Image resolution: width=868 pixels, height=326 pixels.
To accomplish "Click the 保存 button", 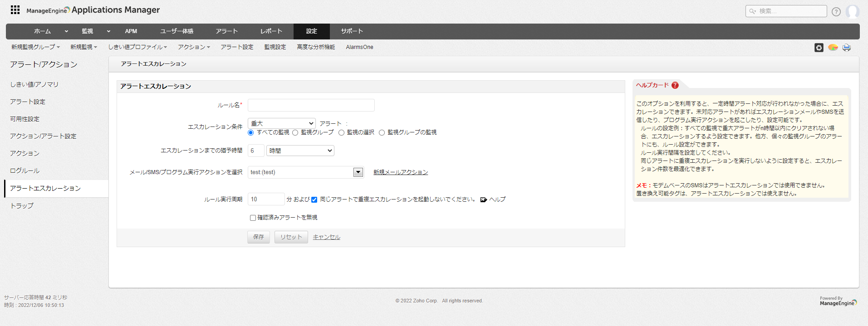I will click(258, 237).
